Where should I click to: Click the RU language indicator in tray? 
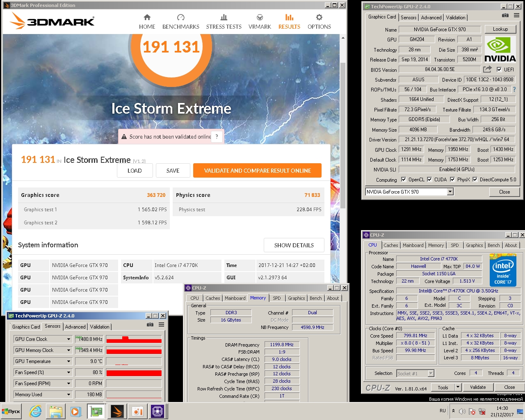(443, 411)
